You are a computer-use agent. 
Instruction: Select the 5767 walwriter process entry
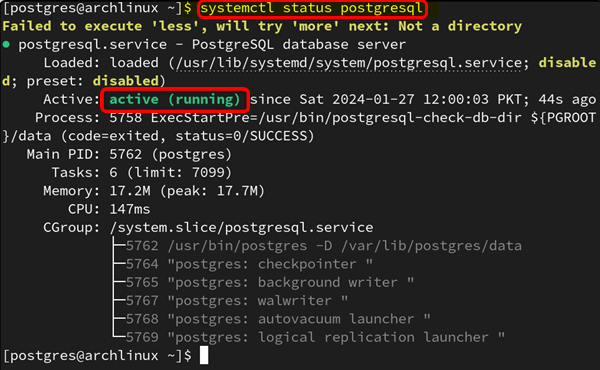[x=237, y=301]
